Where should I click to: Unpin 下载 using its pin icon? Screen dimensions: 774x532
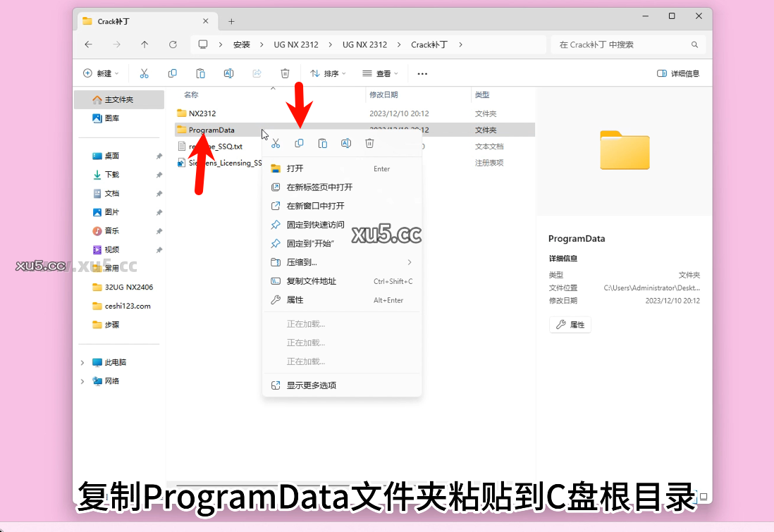159,173
